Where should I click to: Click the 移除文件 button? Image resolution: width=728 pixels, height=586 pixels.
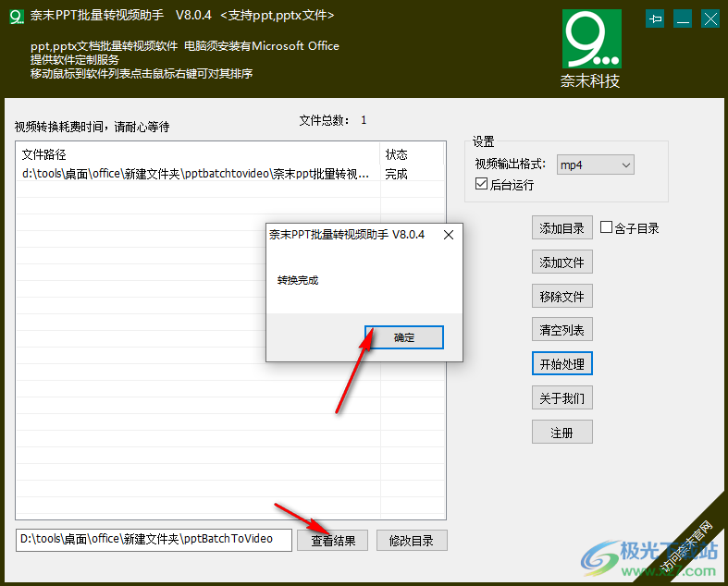click(x=561, y=296)
